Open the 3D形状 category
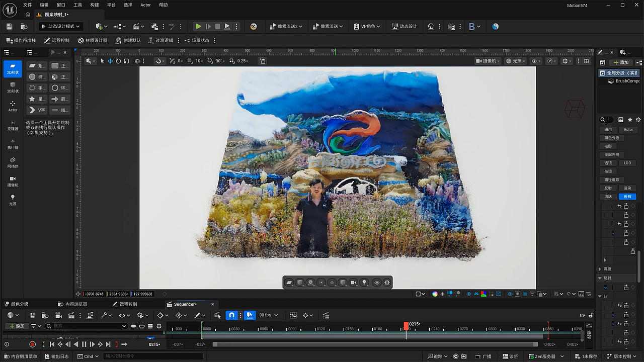 click(13, 87)
